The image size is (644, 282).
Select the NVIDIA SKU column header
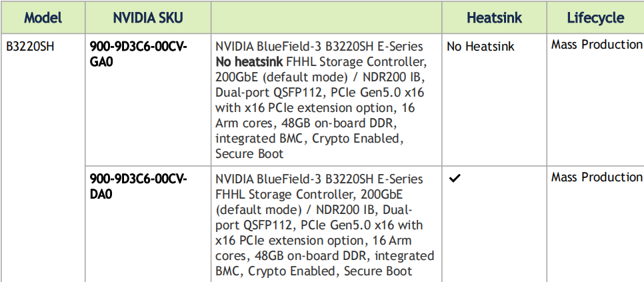coord(148,17)
